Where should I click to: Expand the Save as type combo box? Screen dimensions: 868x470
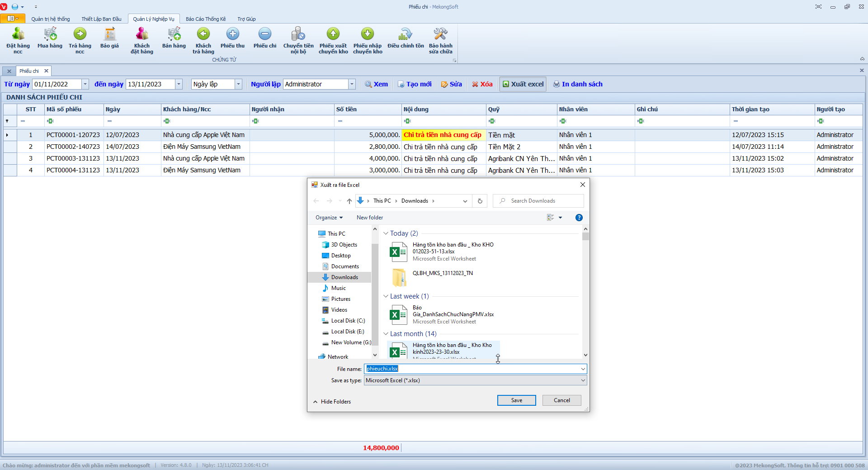(x=583, y=380)
